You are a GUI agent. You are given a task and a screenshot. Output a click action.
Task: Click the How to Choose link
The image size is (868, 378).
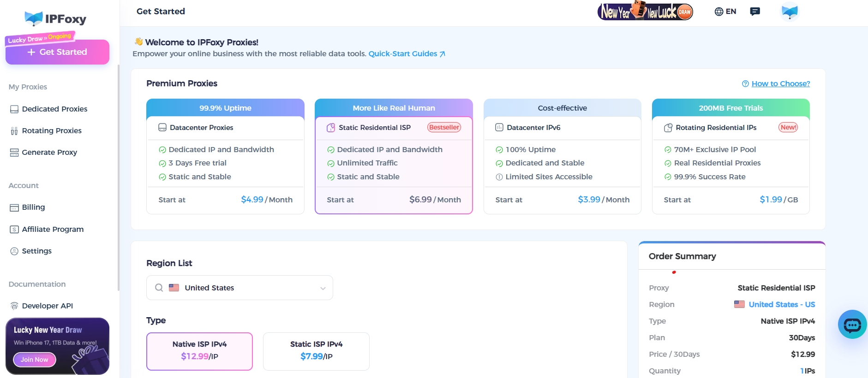(780, 83)
